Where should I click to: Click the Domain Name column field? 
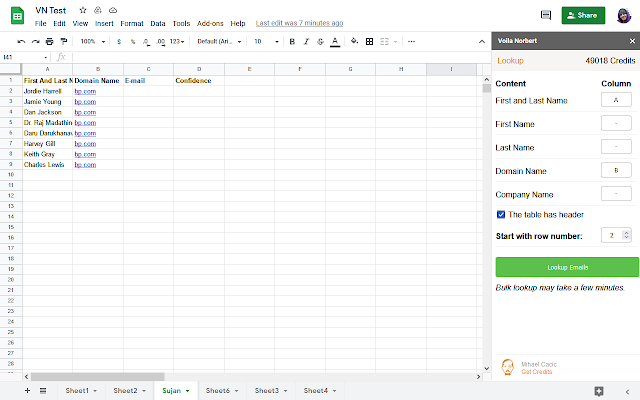coord(616,170)
